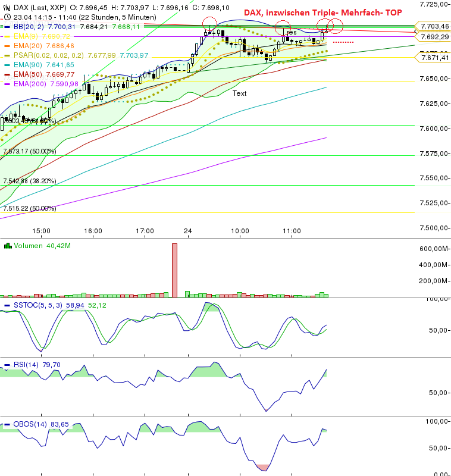Click the 16:00 time axis label
Viewport: 451px width, 476px height.
click(x=93, y=231)
